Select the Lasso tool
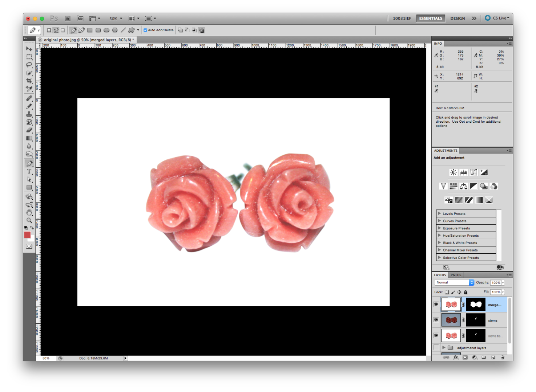 point(29,65)
